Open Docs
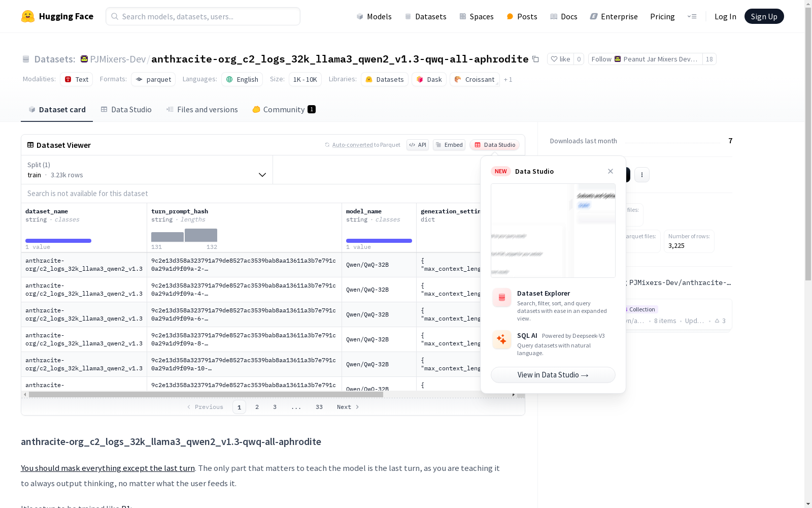The width and height of the screenshot is (812, 508). (x=564, y=16)
